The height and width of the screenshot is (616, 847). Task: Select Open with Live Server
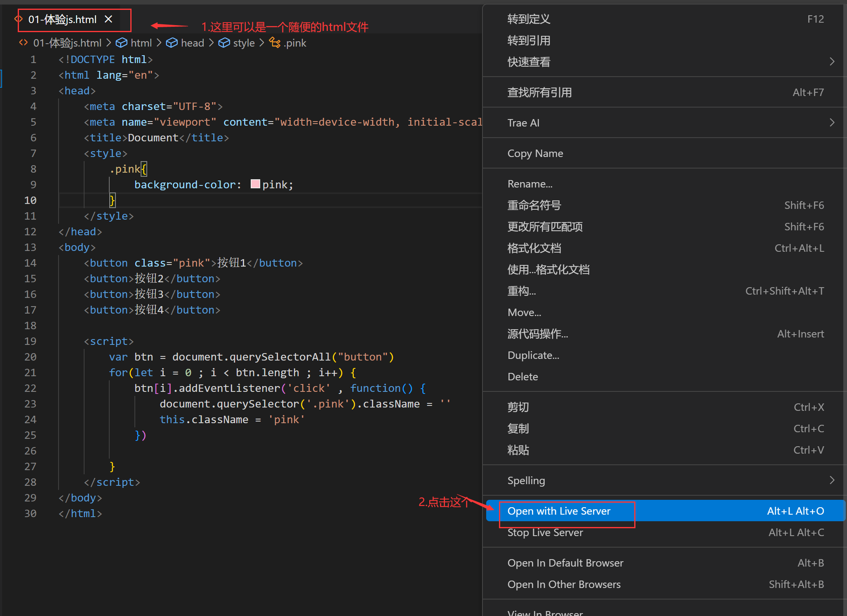[x=559, y=511]
